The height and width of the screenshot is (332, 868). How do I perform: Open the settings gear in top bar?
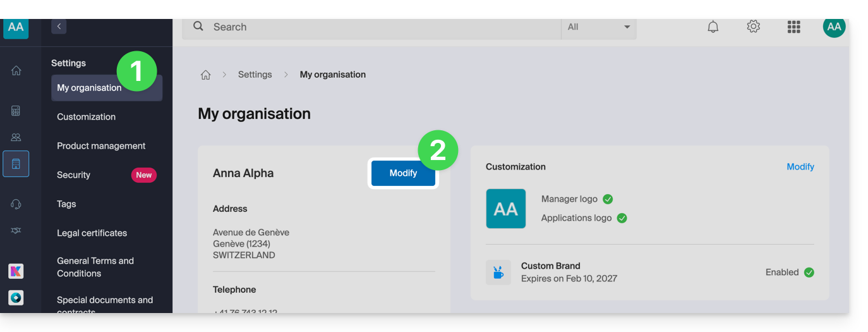[x=753, y=27]
